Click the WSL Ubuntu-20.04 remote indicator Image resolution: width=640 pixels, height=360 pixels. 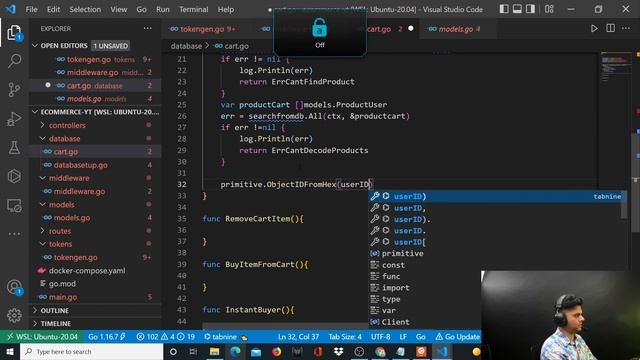[42, 337]
